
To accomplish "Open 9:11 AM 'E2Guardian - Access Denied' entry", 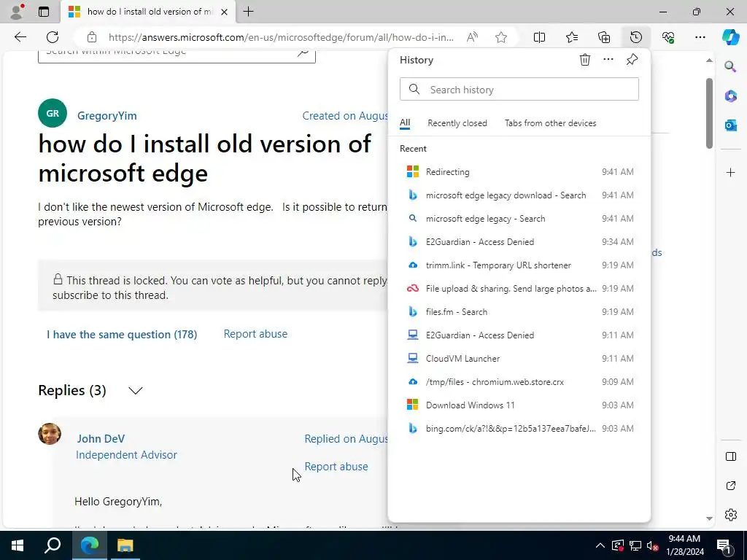I will [x=519, y=335].
